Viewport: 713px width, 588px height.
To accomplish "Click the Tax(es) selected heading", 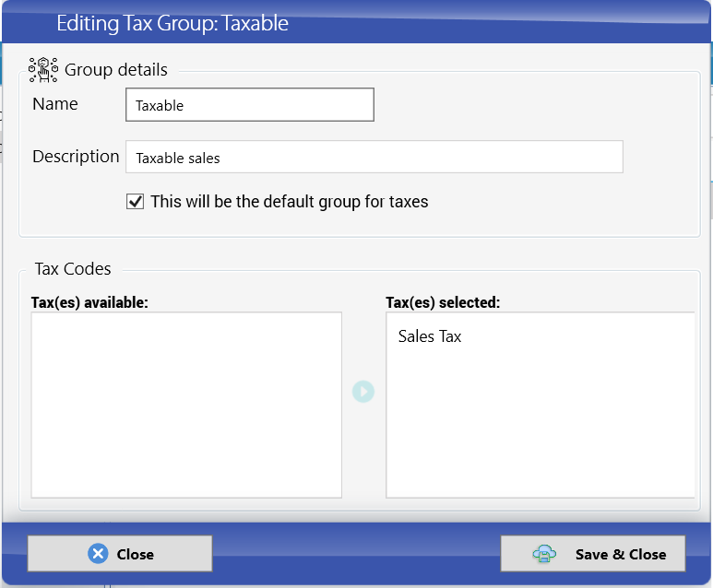I will coord(443,302).
